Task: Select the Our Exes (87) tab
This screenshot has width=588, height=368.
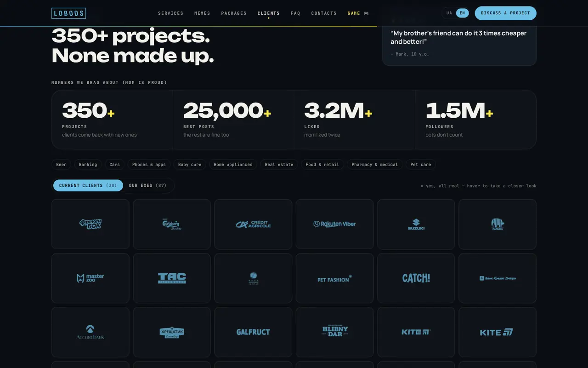Action: [x=148, y=185]
